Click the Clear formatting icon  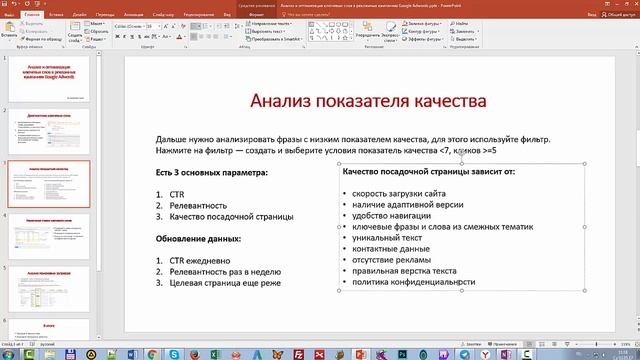[183, 26]
